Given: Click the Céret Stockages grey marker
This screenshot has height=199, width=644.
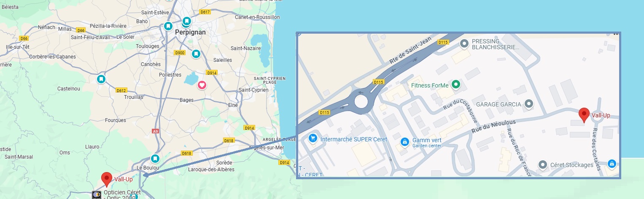Looking at the screenshot, I should [x=543, y=165].
